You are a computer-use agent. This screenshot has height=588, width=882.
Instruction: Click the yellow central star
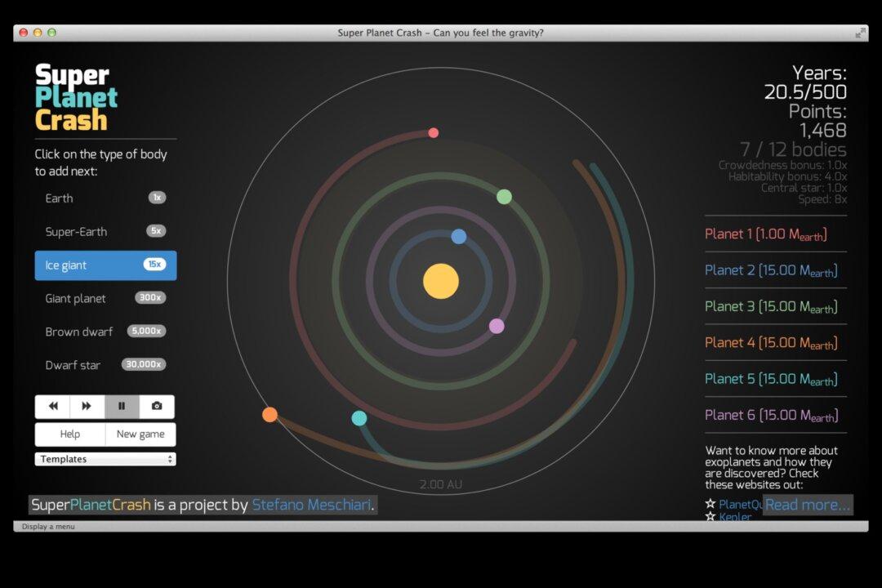(441, 281)
